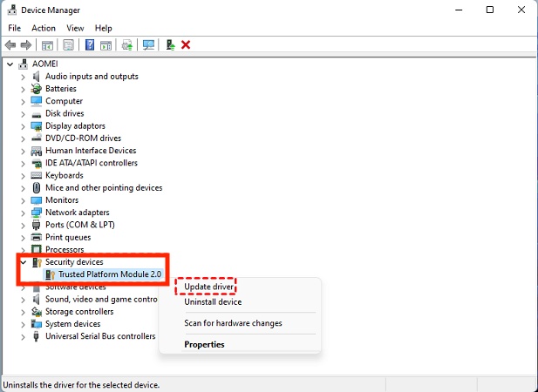
Task: Select the Processors tree entry
Action: point(65,249)
